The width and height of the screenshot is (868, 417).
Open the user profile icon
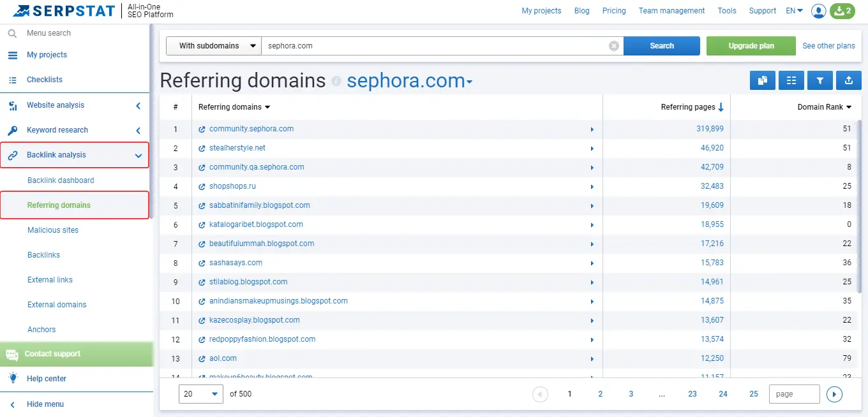(818, 11)
